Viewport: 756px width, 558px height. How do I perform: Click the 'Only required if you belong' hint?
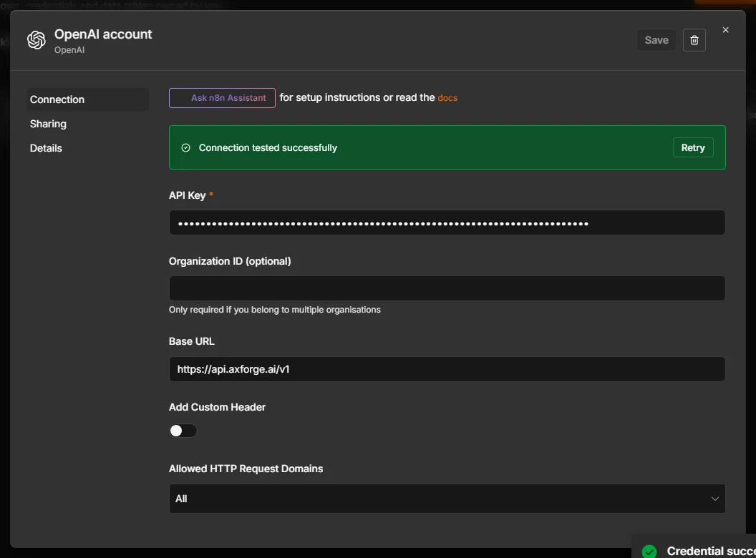coord(275,310)
